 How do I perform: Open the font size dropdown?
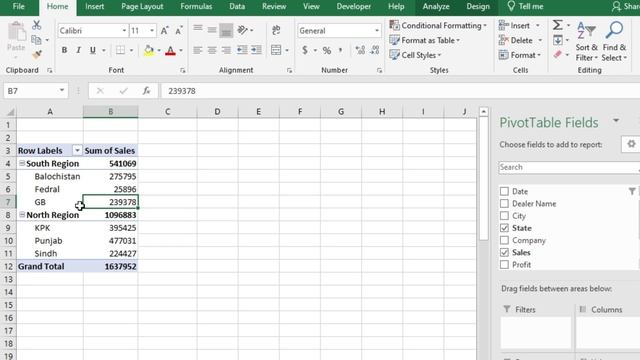[152, 31]
